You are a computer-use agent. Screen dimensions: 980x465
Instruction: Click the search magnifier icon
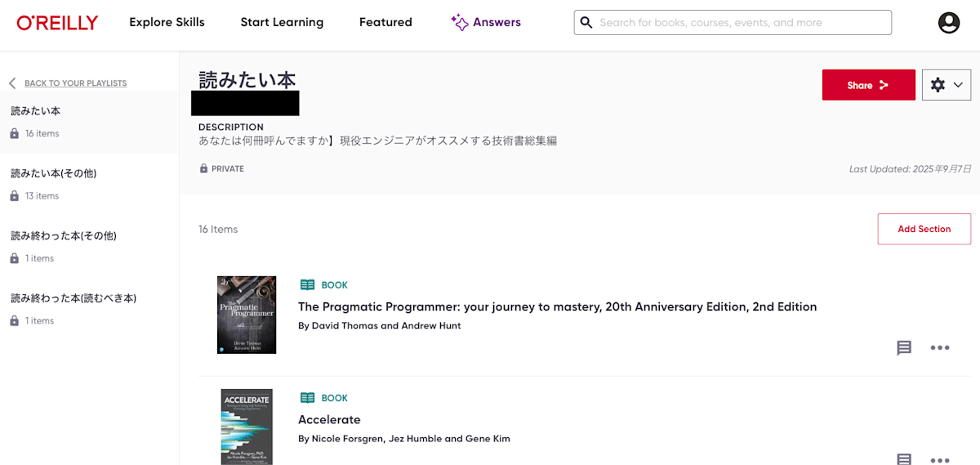tap(586, 23)
